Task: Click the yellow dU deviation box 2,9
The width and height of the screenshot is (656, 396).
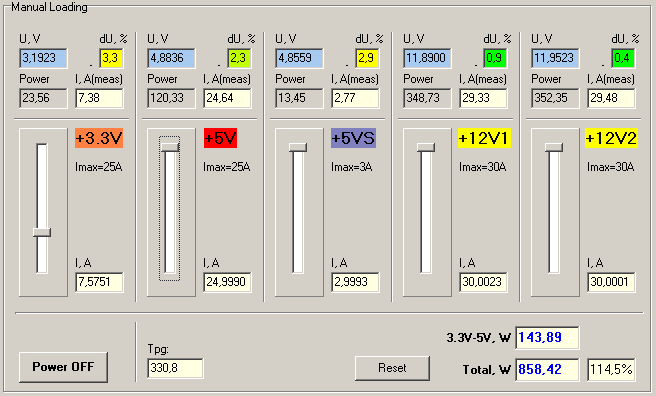Action: coord(367,58)
